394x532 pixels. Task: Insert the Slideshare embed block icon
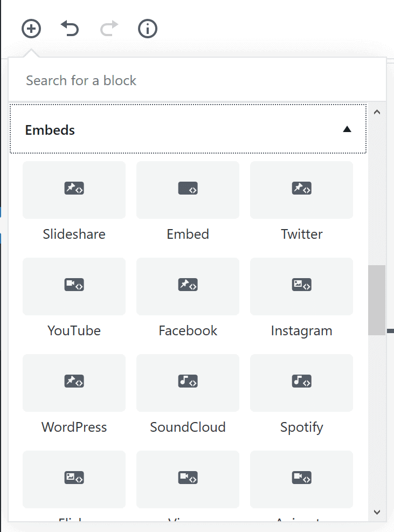[x=74, y=188]
